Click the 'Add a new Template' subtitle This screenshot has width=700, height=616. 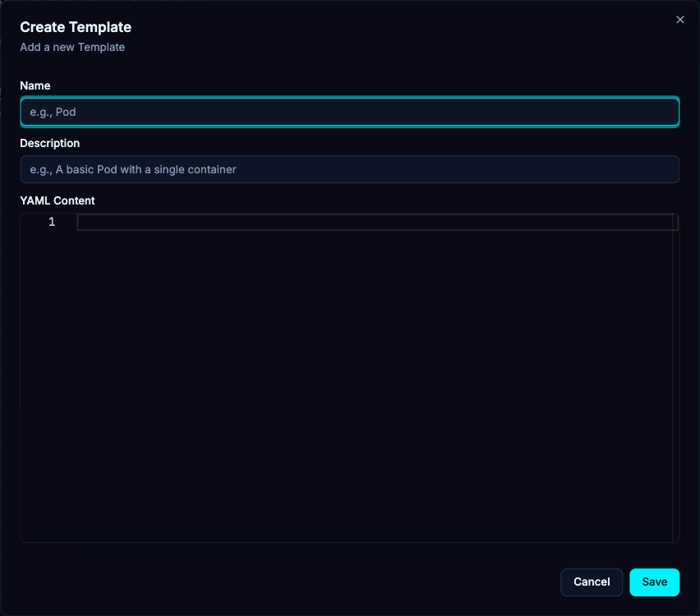click(72, 48)
